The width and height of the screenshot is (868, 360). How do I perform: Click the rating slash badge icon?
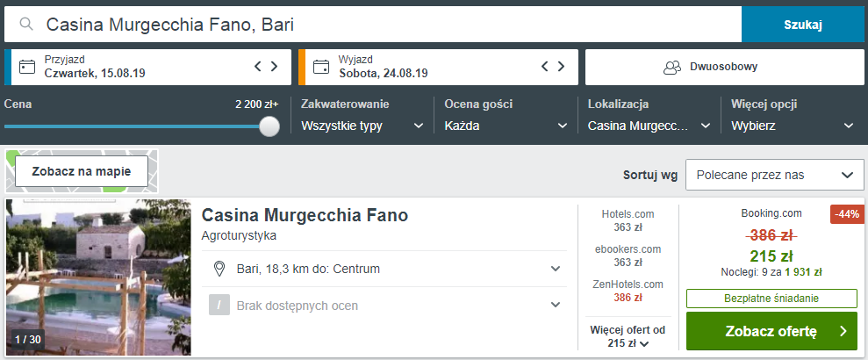pyautogui.click(x=219, y=305)
